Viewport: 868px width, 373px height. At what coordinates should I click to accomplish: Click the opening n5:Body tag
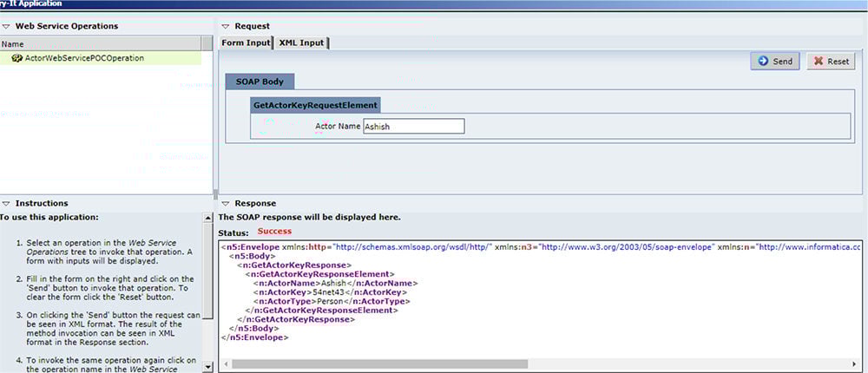[252, 256]
